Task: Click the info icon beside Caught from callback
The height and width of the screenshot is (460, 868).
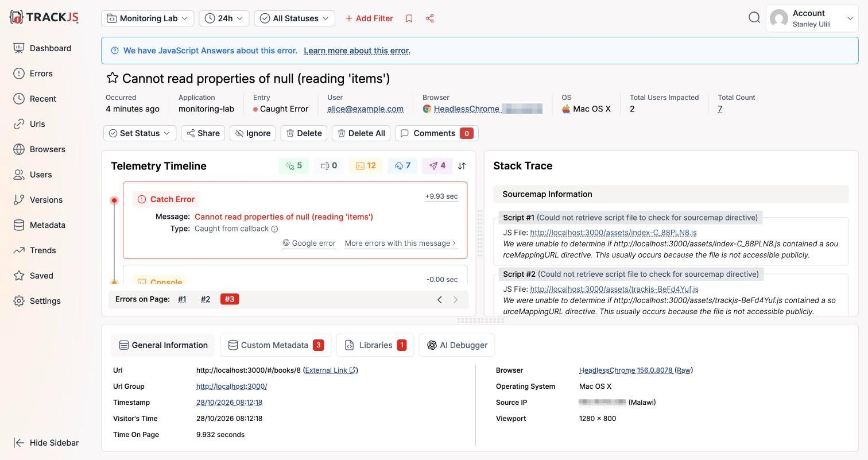Action: click(x=274, y=229)
